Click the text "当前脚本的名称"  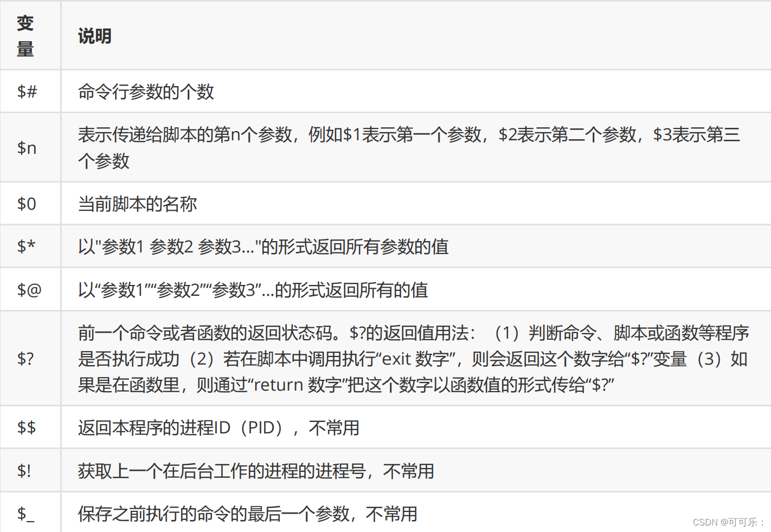click(x=137, y=204)
